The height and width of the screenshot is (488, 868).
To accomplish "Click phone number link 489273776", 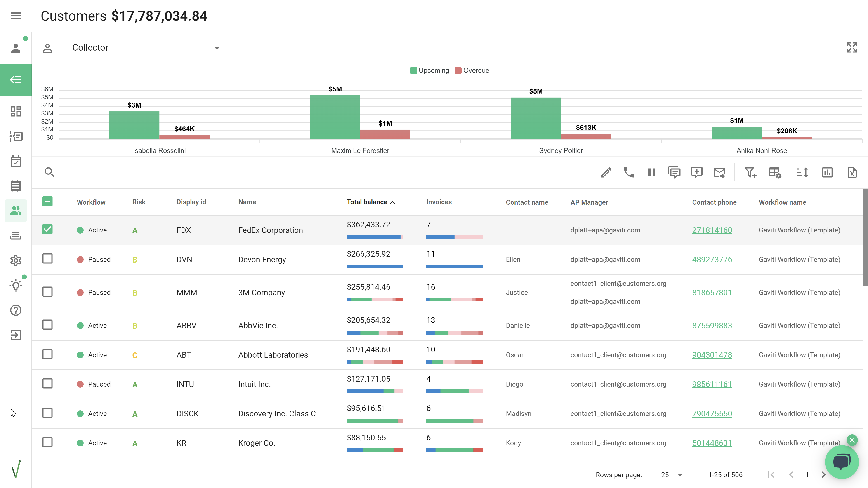I will 712,260.
